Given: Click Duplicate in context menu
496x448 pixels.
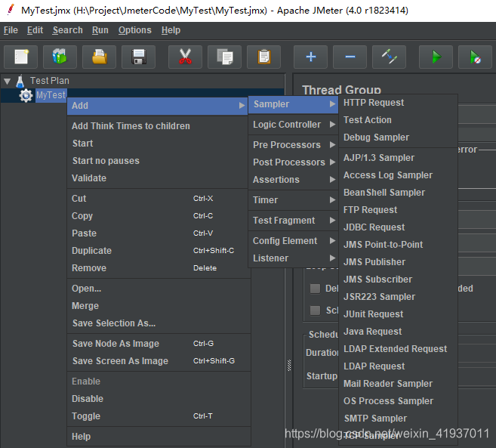Looking at the screenshot, I should pyautogui.click(x=158, y=251).
